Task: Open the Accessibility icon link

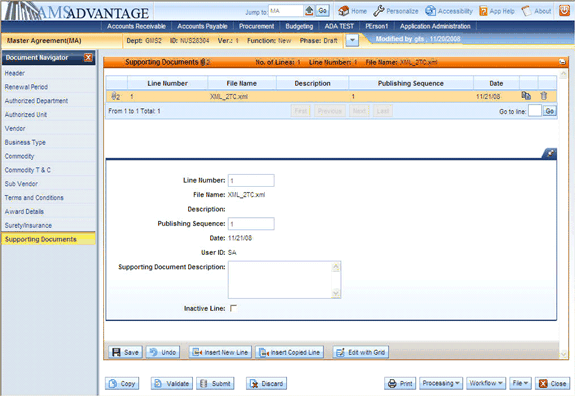Action: point(430,11)
